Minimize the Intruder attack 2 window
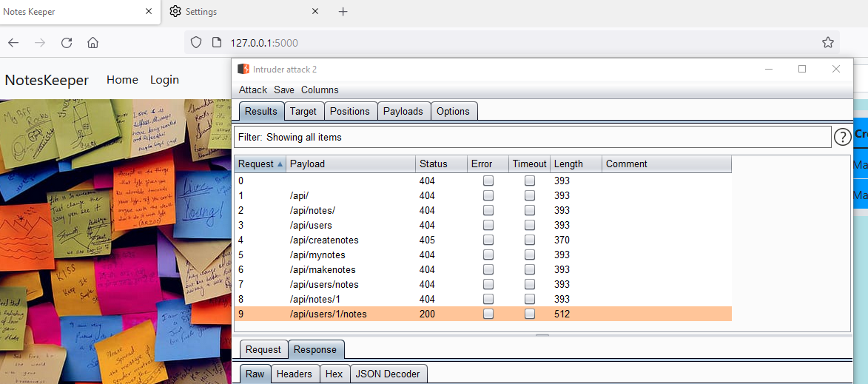Viewport: 868px width, 384px height. click(769, 69)
